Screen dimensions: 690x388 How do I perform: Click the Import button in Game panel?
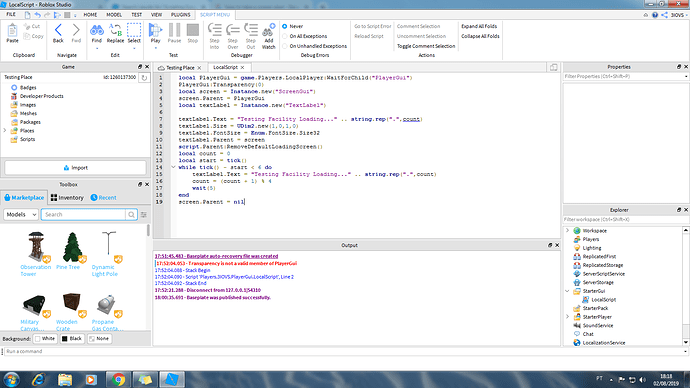tap(76, 168)
